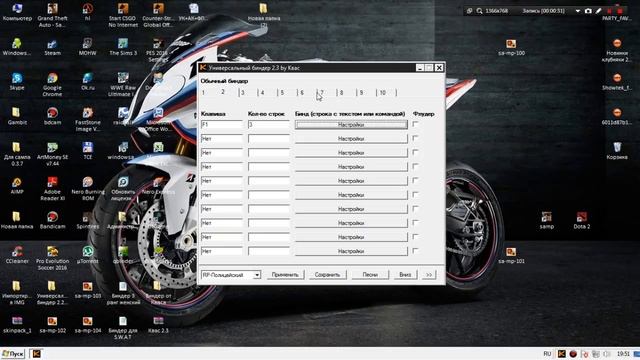Select the Pro Evolution Soccer 2016 icon
This screenshot has height=360, width=640.
52,258
